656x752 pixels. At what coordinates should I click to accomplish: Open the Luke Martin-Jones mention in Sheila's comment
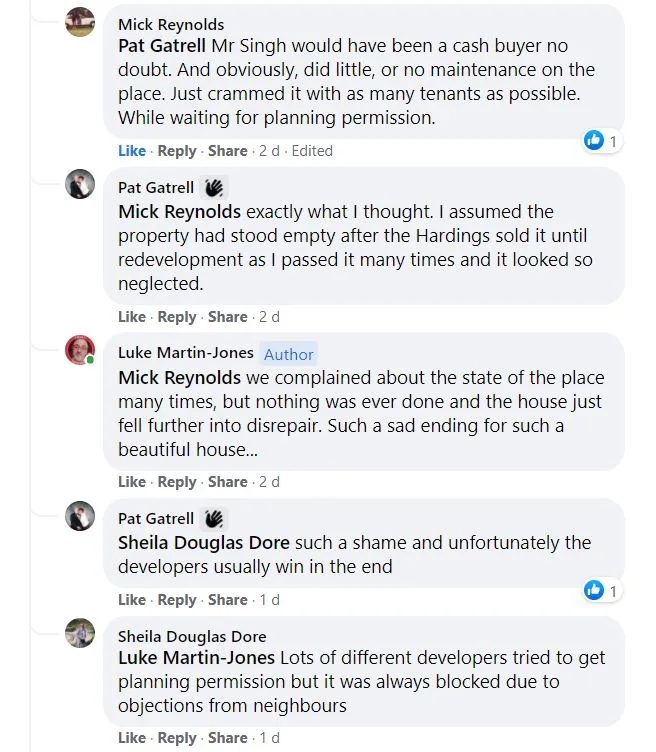[x=196, y=658]
